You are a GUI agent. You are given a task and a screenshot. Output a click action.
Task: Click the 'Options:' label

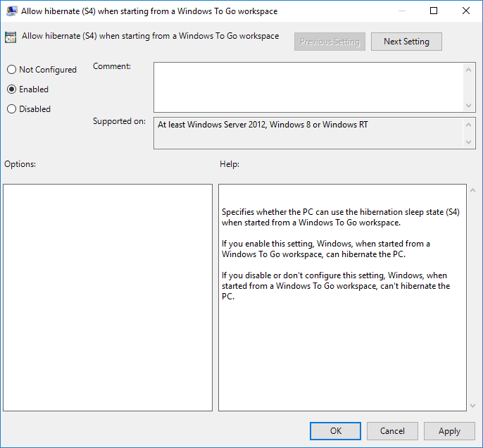(x=20, y=164)
